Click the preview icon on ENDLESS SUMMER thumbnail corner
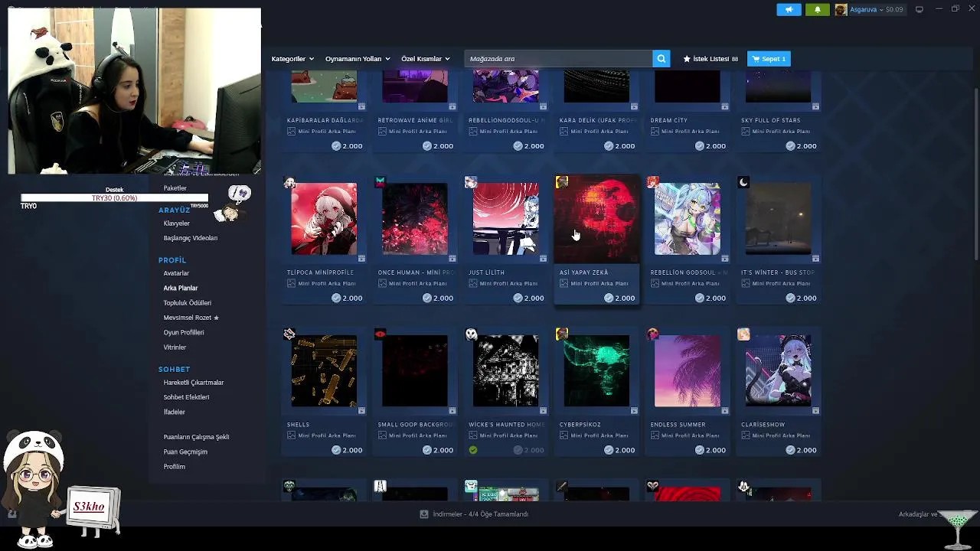The height and width of the screenshot is (551, 980). [725, 411]
